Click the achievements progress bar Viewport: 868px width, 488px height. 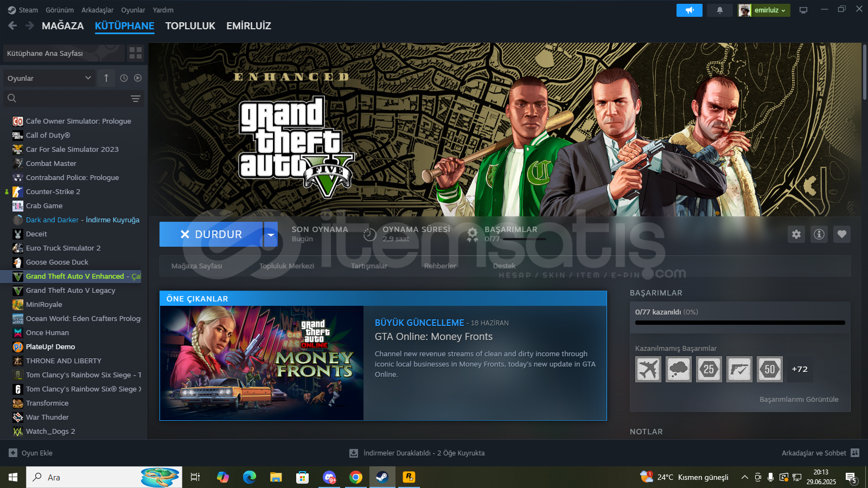coord(740,323)
